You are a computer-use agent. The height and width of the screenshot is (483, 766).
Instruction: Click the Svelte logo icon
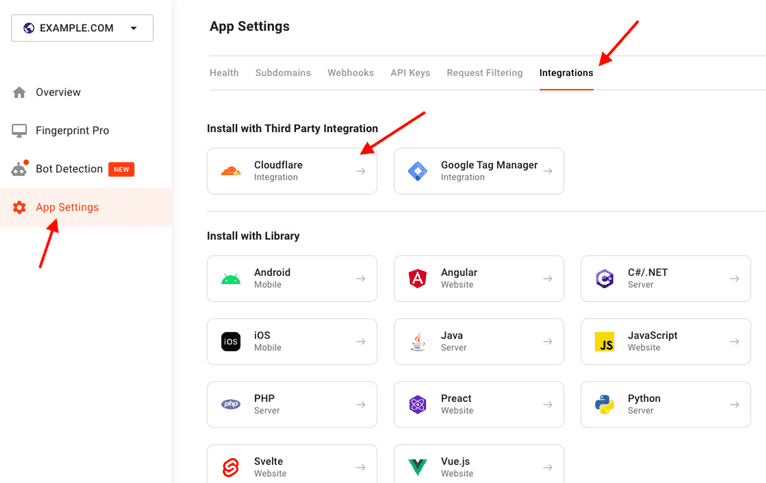click(231, 467)
